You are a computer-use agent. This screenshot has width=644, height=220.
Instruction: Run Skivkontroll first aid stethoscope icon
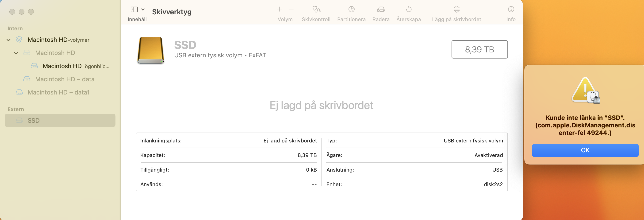(316, 9)
